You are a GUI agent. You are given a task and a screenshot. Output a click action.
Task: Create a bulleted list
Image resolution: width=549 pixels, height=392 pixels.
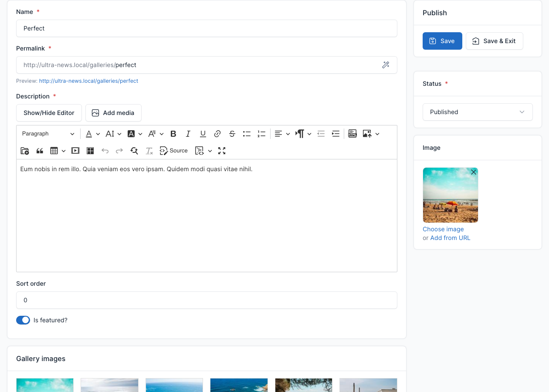(x=247, y=134)
